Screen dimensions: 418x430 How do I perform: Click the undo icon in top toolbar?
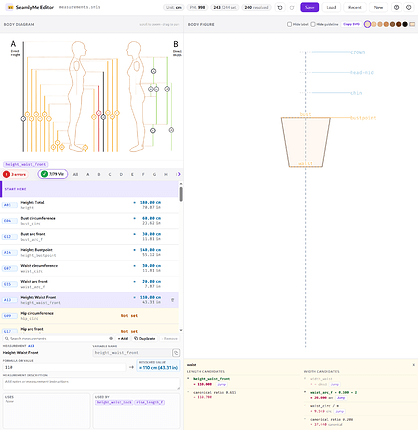(x=280, y=7)
